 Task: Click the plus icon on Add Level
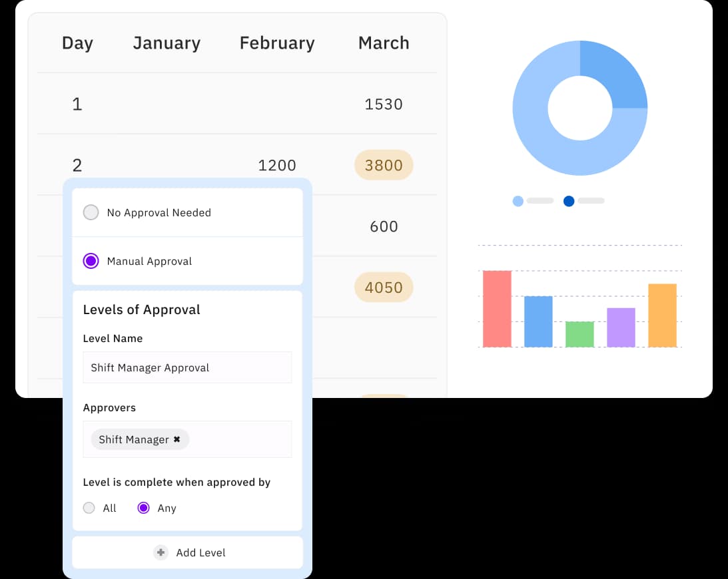(161, 552)
